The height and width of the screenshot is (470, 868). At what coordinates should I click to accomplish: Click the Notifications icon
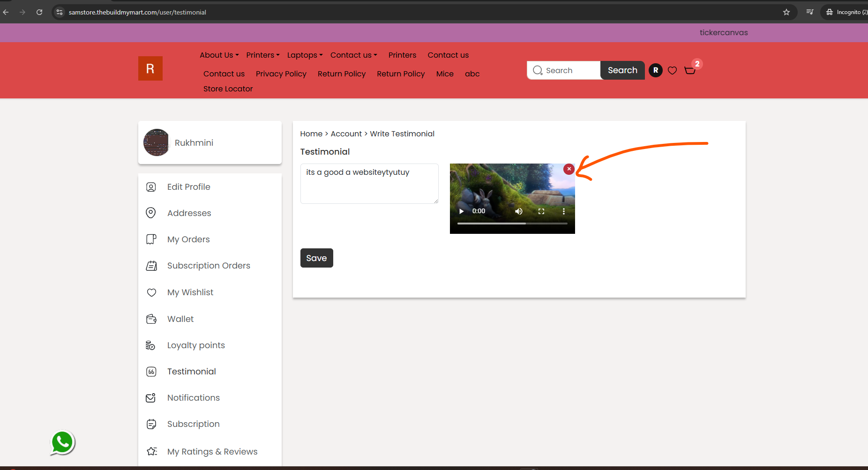point(151,398)
